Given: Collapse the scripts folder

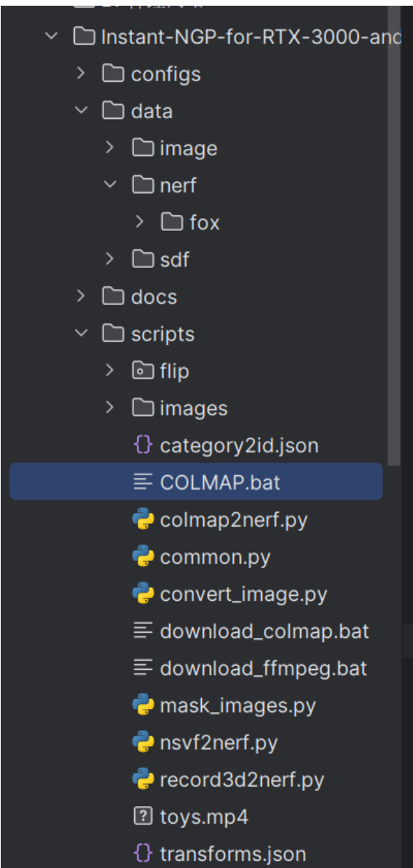Looking at the screenshot, I should [81, 334].
